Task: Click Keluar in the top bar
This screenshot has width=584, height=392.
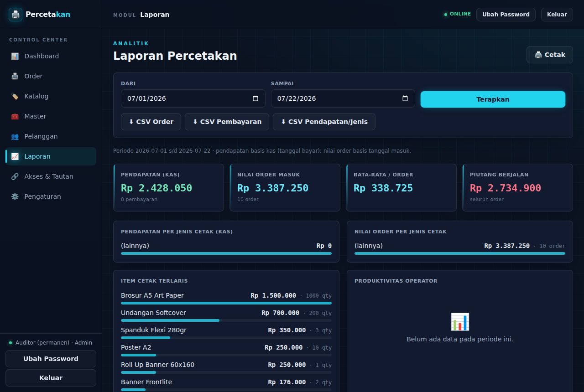Action: [x=557, y=15]
